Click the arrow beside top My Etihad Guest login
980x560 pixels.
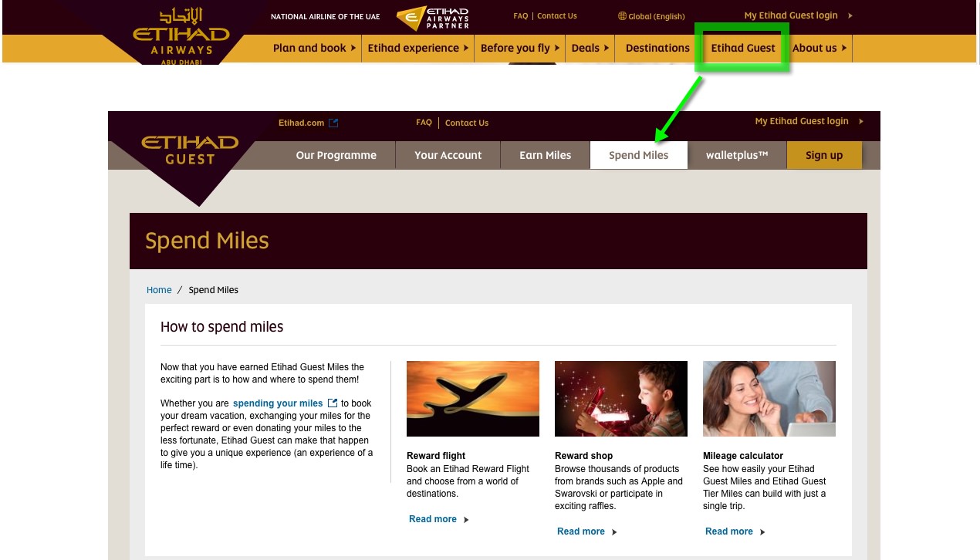850,15
